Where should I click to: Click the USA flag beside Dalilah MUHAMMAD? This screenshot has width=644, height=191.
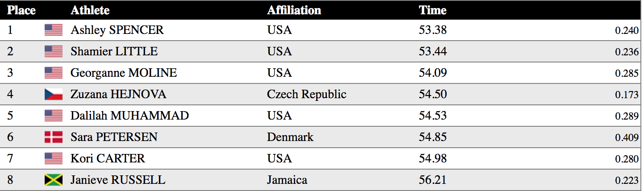pos(54,116)
